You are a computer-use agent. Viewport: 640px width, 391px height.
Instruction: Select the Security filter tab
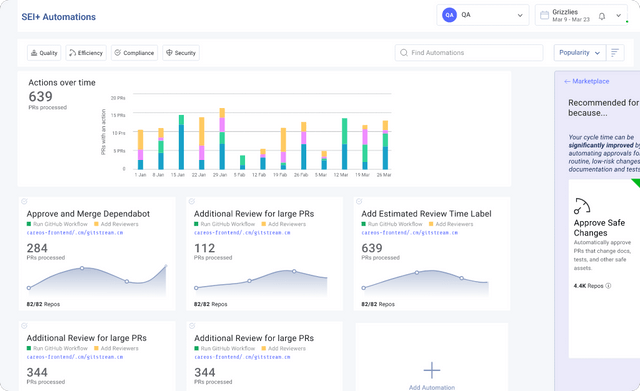coord(181,53)
